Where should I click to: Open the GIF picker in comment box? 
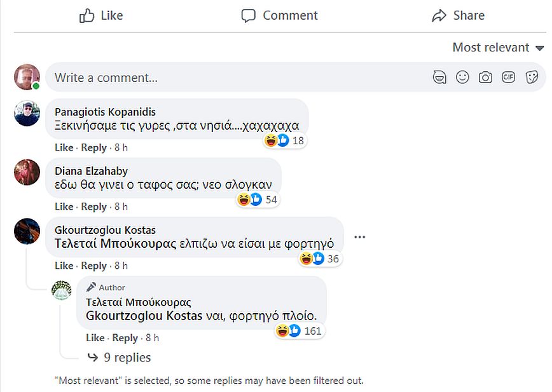508,78
